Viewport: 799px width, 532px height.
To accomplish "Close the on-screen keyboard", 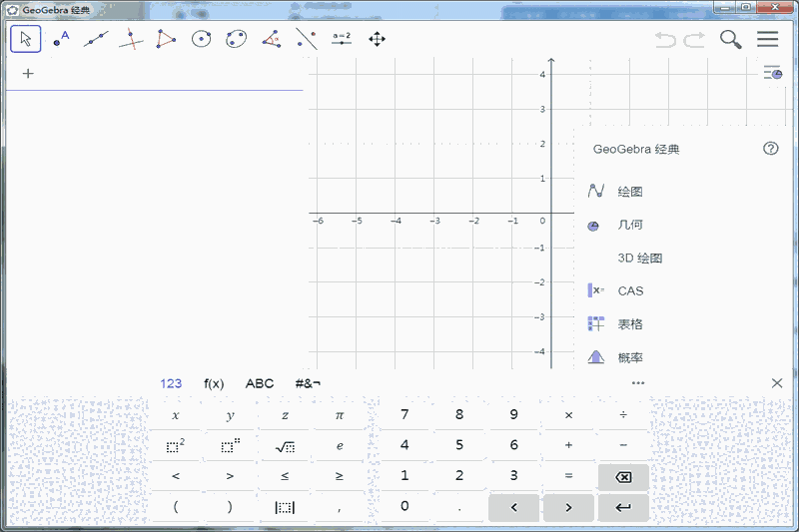I will coord(777,383).
